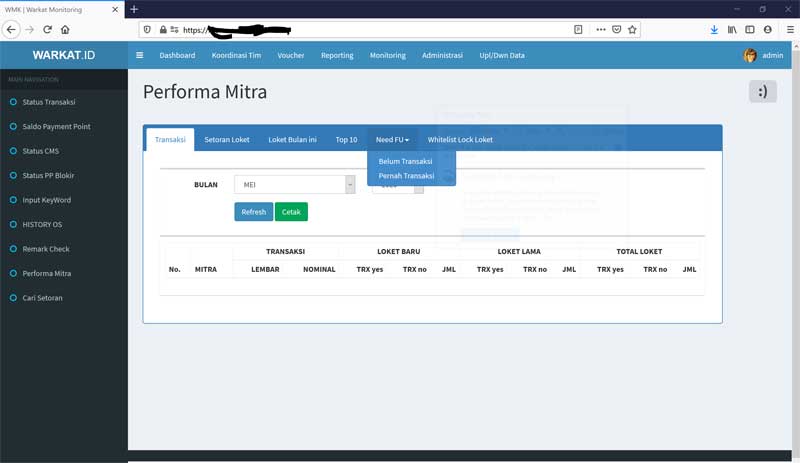
Task: Open Dashboard in the top navigation
Action: 177,55
